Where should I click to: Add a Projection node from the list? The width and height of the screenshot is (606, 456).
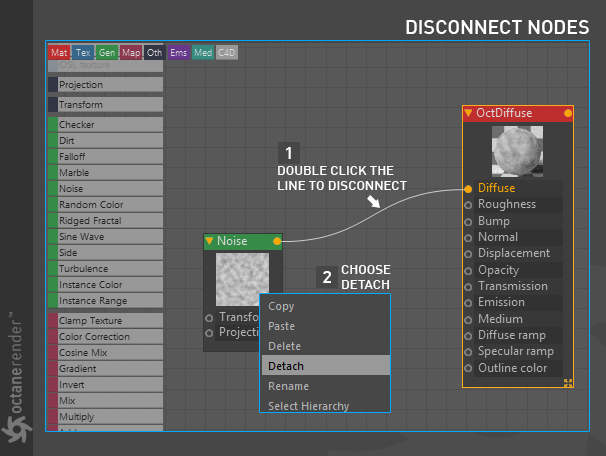pyautogui.click(x=106, y=85)
